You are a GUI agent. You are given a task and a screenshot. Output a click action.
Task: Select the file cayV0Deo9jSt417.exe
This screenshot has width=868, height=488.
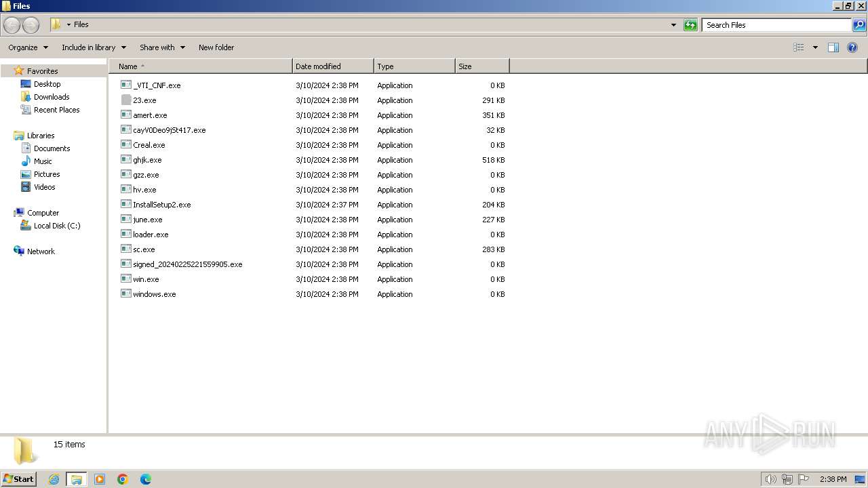[170, 130]
